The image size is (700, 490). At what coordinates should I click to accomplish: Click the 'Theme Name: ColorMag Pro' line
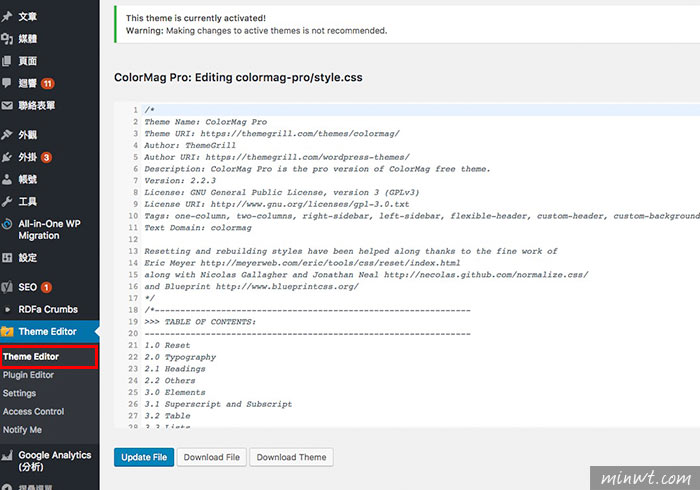tap(205, 122)
